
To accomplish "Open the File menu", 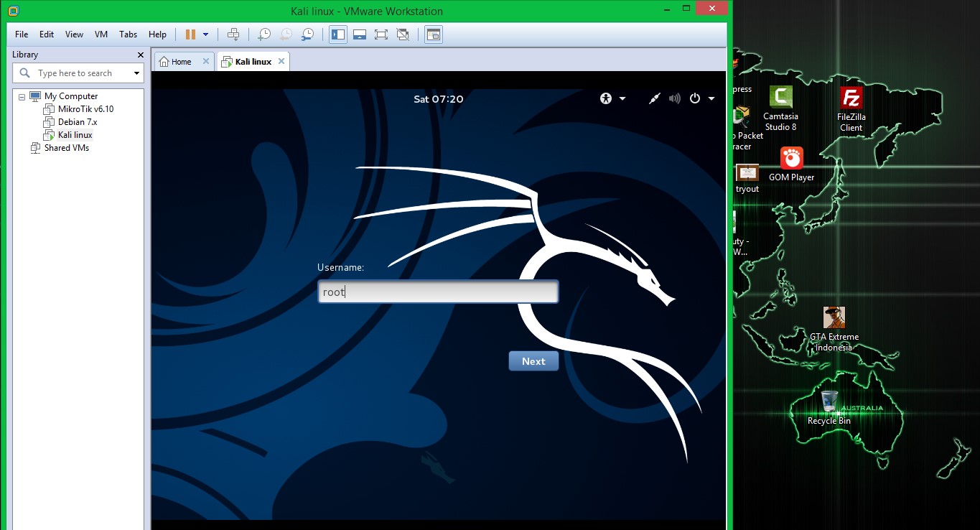I will pyautogui.click(x=22, y=34).
